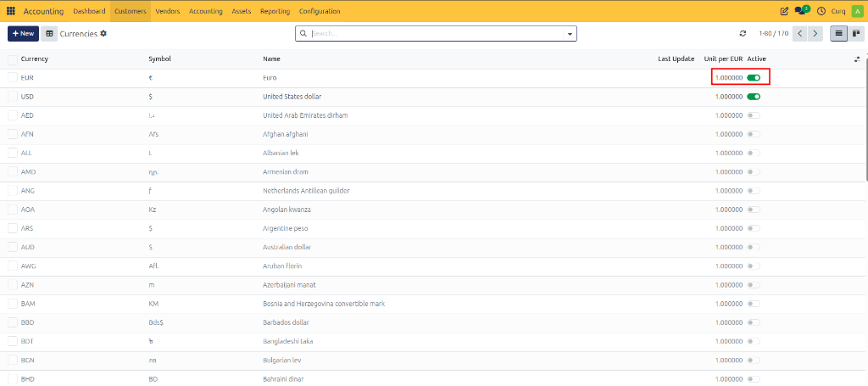The image size is (868, 386).
Task: Activate the Bangladeshi taka toggle
Action: [x=754, y=342]
